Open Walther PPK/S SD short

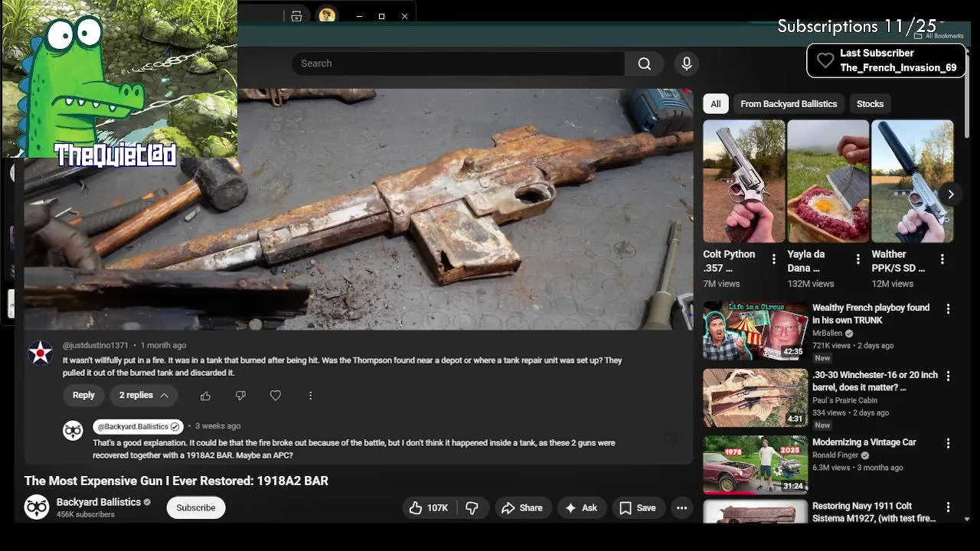[913, 181]
